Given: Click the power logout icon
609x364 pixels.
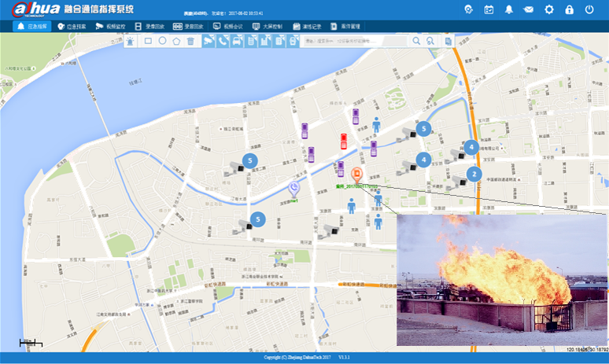Looking at the screenshot, I should point(589,9).
